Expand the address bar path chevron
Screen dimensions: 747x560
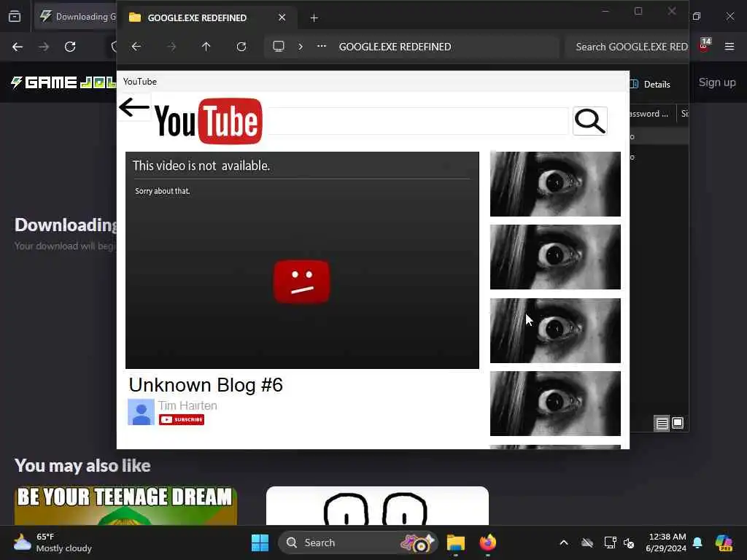pyautogui.click(x=301, y=47)
